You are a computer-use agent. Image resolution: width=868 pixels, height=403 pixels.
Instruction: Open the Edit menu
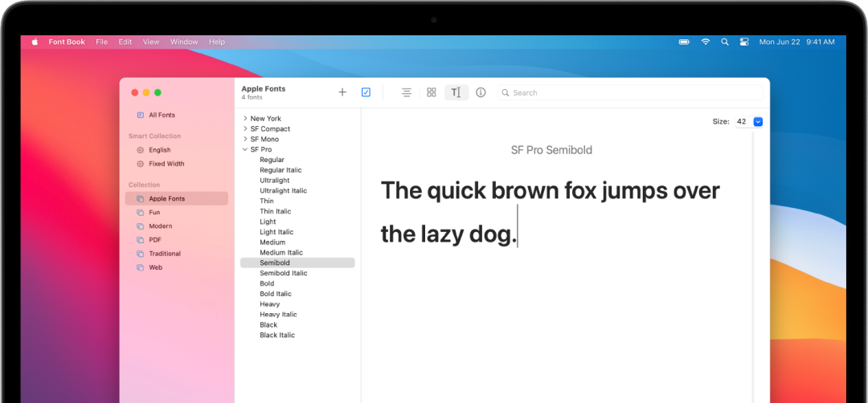[125, 42]
